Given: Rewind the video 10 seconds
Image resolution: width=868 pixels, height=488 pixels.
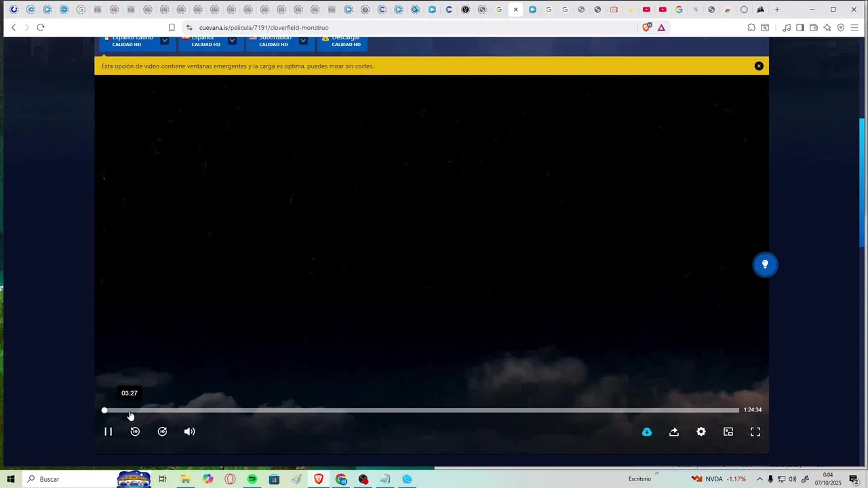Looking at the screenshot, I should click(135, 432).
